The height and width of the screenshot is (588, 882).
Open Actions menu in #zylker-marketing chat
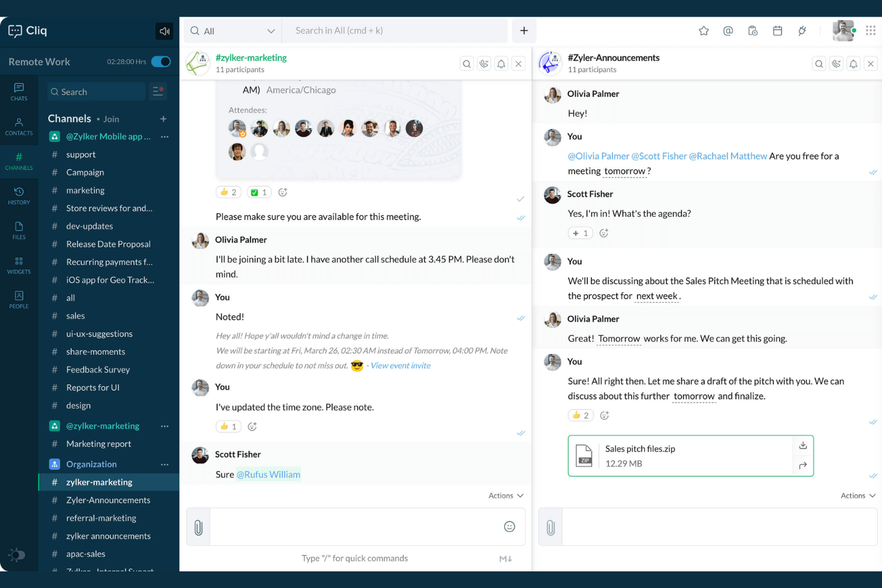[x=506, y=496]
